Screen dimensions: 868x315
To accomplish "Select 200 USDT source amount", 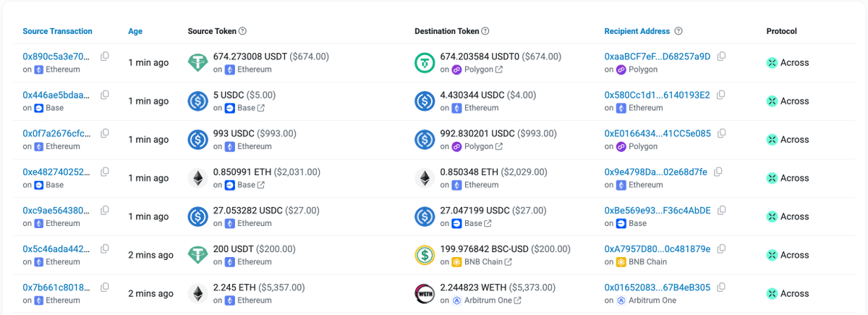I will [x=233, y=248].
